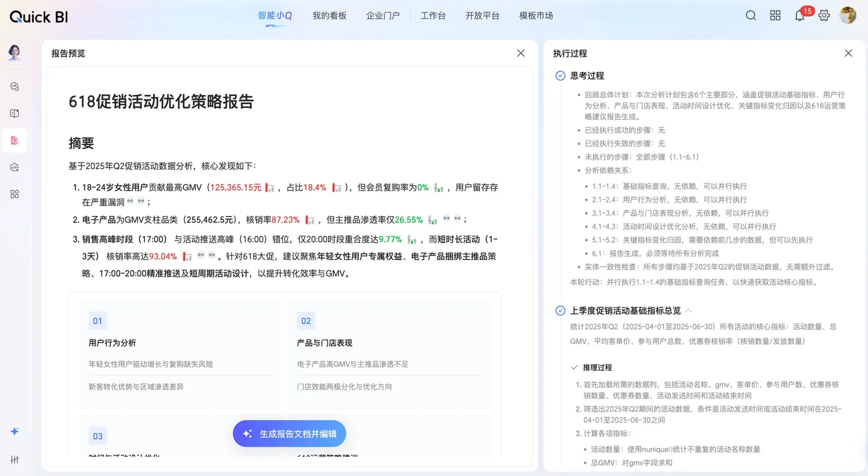Click the second reference icon after the 93.04% chart
Viewport: 868px width, 476px height.
click(x=211, y=255)
